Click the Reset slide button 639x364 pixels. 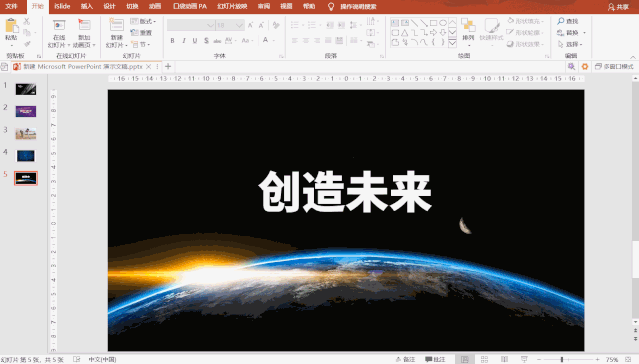[x=141, y=33]
